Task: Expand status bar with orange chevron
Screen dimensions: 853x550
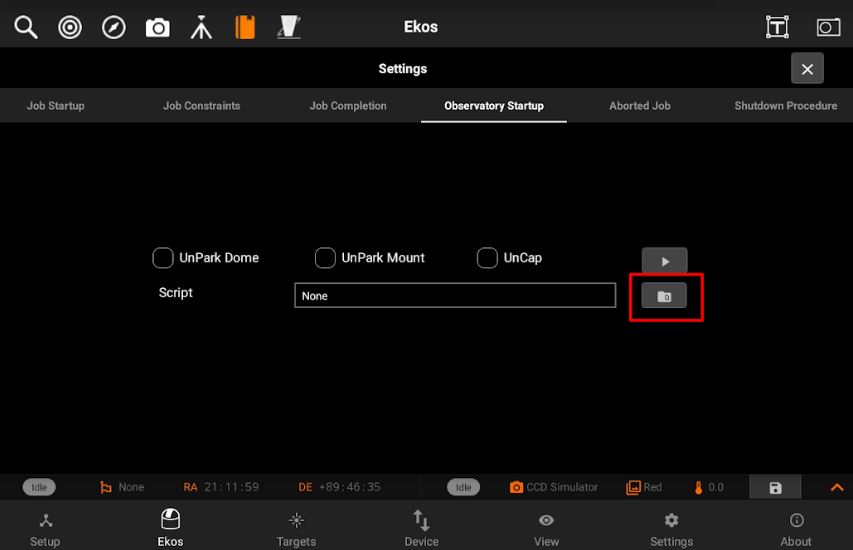Action: 837,487
